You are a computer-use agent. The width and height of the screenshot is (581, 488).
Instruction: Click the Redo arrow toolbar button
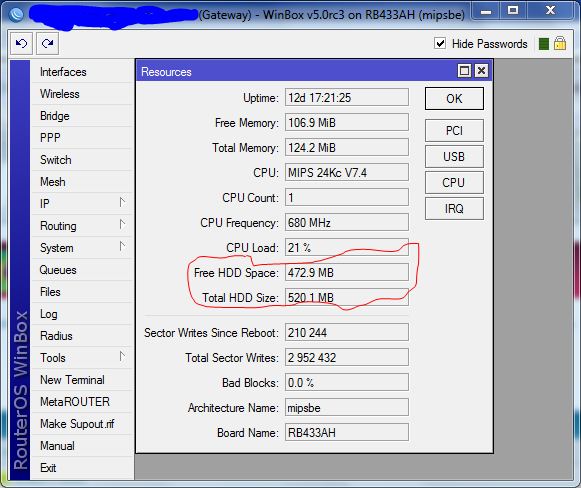pos(47,44)
